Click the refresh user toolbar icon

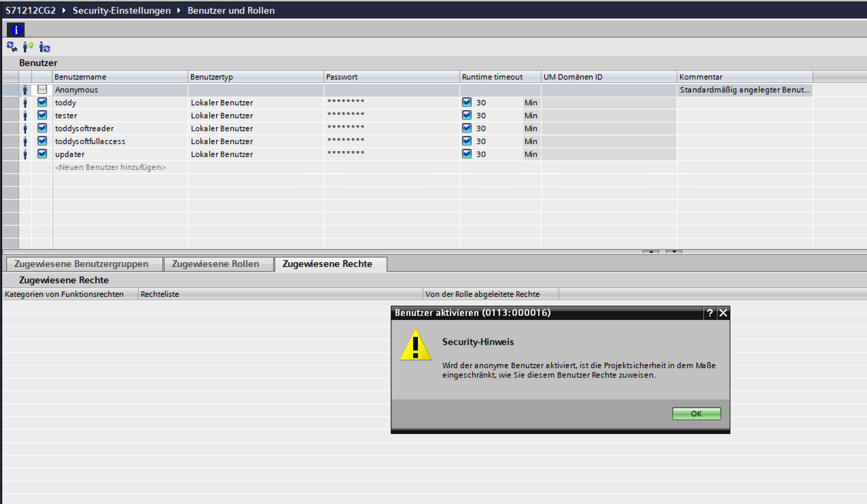tap(45, 47)
